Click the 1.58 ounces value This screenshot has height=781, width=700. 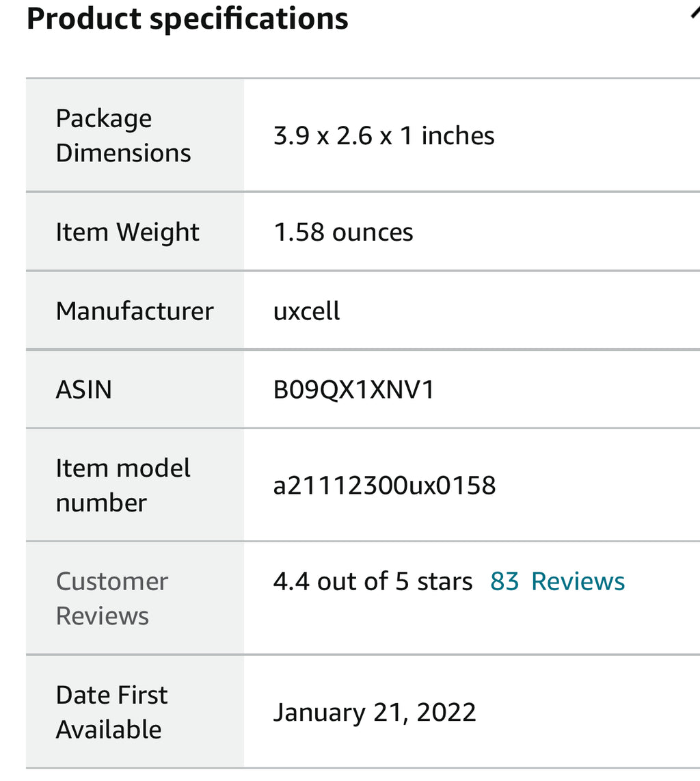[343, 232]
